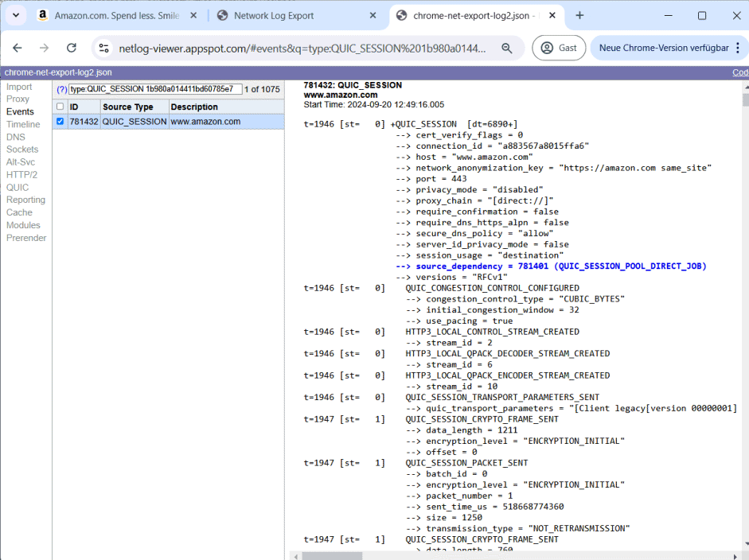Click the '781432: QUIC_SESSION' log heading
Viewport: 749px width, 560px height.
pos(353,85)
